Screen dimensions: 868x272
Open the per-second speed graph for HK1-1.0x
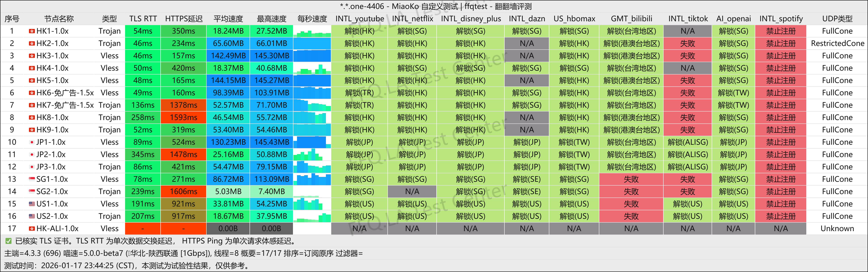point(312,31)
